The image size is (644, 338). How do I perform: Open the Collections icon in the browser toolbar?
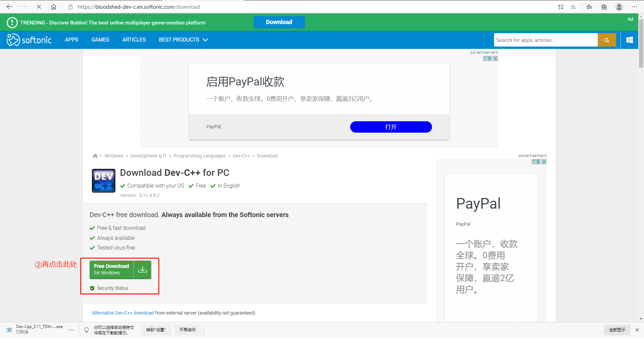point(604,7)
